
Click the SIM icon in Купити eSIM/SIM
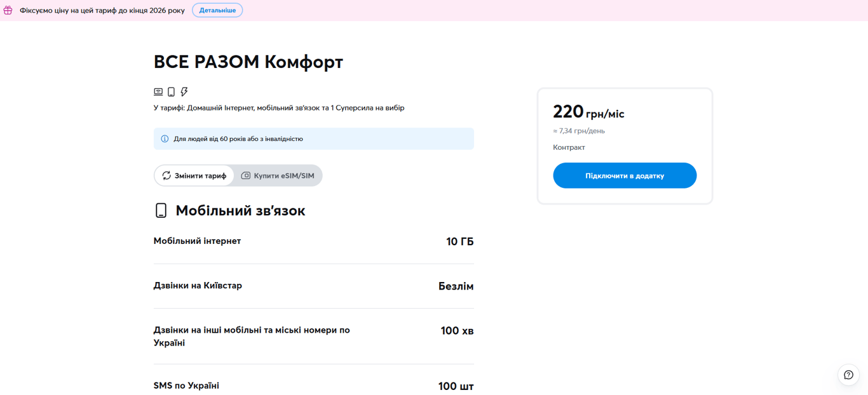(x=245, y=176)
